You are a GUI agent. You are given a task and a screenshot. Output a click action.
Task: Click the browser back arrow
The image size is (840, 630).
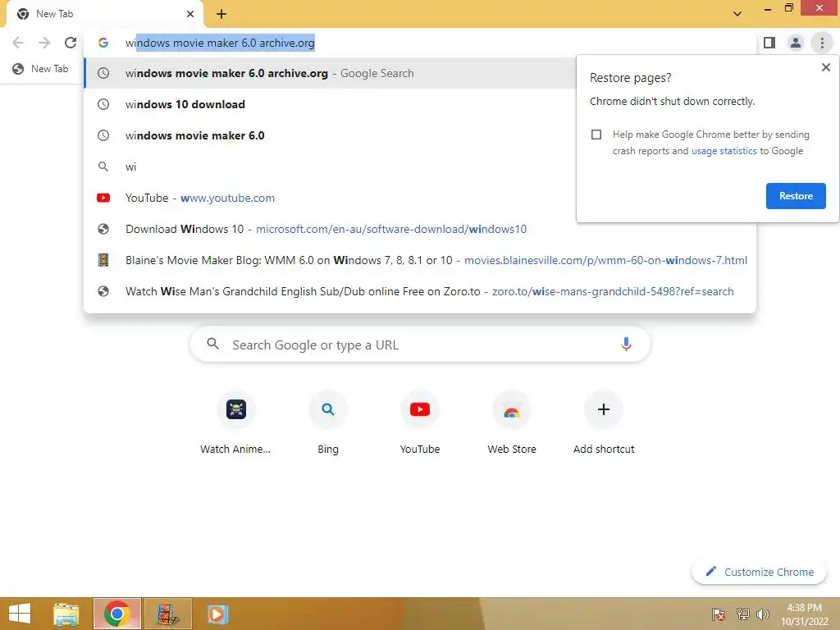click(x=18, y=43)
